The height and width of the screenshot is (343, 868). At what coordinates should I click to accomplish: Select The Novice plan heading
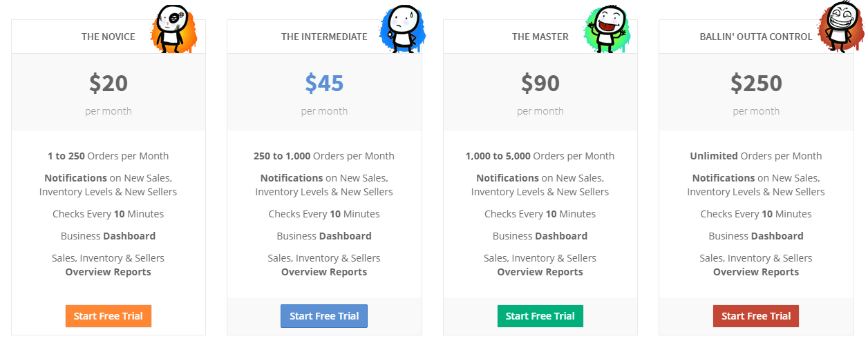(108, 37)
